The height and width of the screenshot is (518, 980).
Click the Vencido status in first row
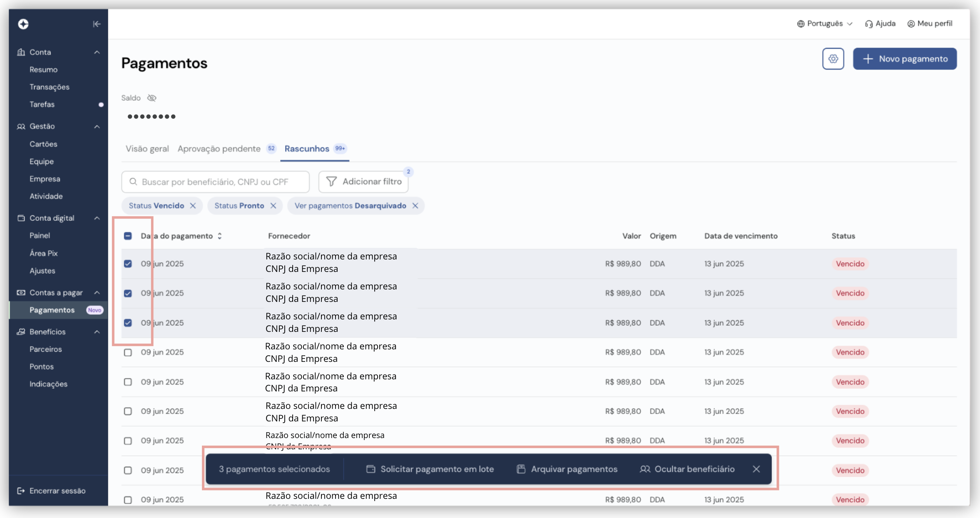pos(850,264)
